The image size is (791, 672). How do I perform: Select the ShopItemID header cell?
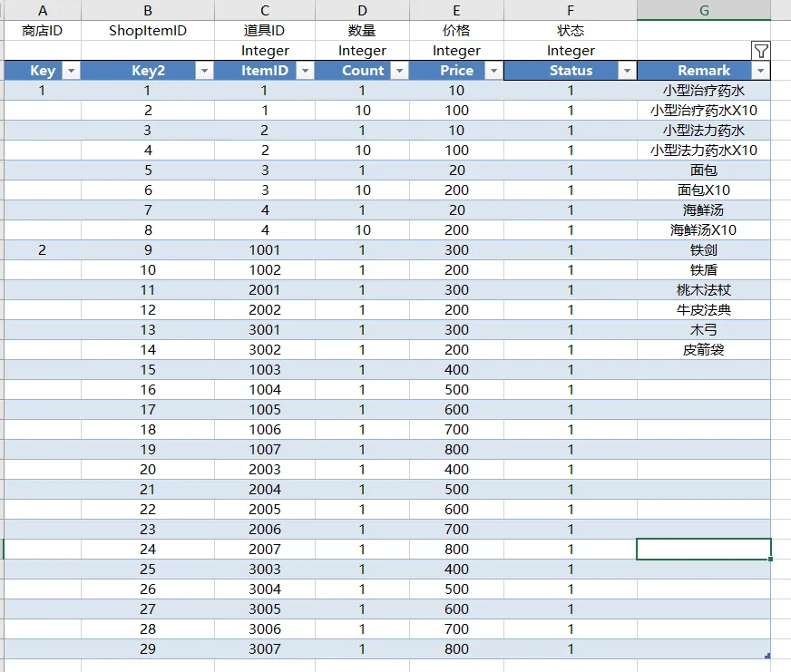point(148,31)
